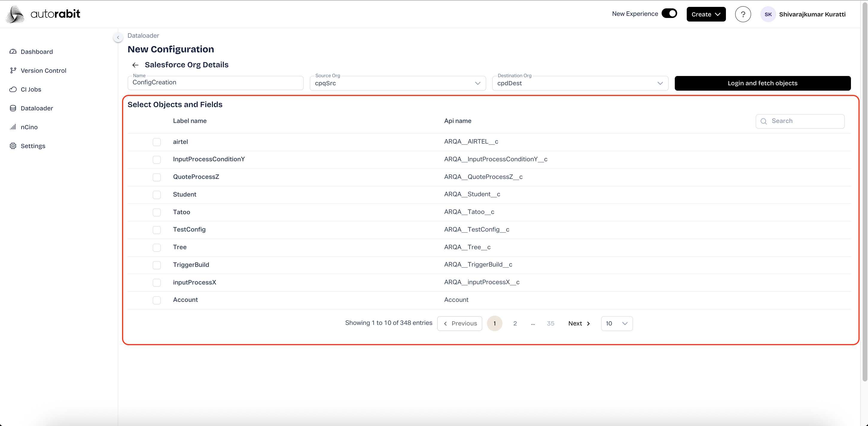The image size is (868, 426).
Task: Select the Account object checkbox
Action: pos(157,300)
